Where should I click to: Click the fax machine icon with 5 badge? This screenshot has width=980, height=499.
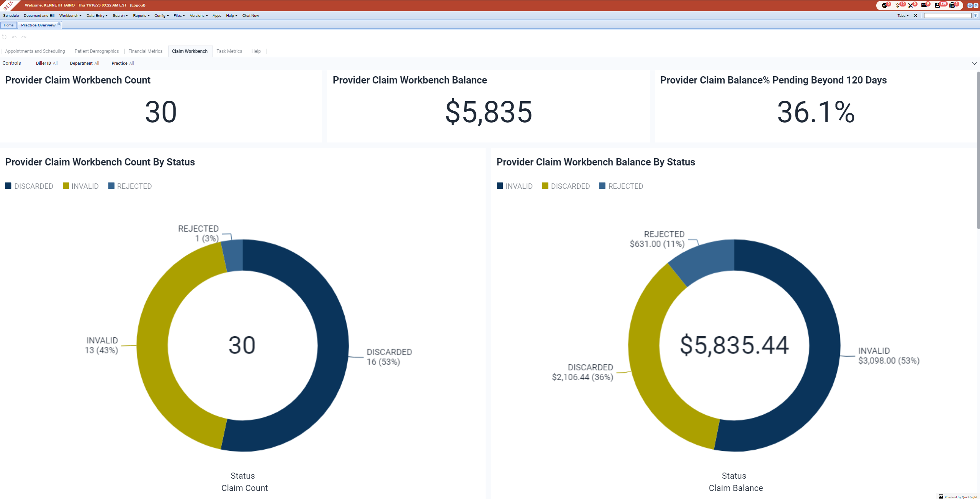pyautogui.click(x=952, y=5)
